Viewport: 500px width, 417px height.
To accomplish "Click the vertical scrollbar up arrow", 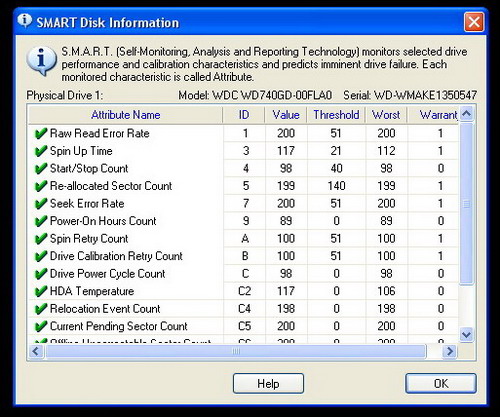I will (x=467, y=114).
